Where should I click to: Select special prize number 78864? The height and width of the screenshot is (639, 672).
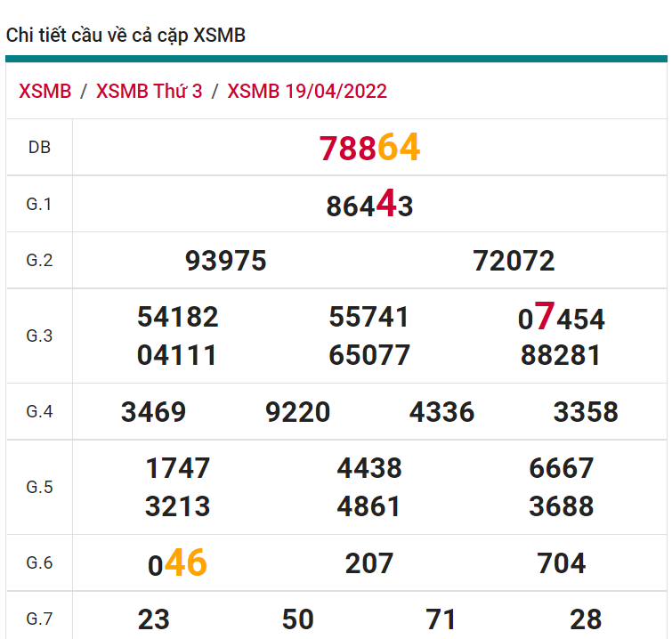click(369, 148)
